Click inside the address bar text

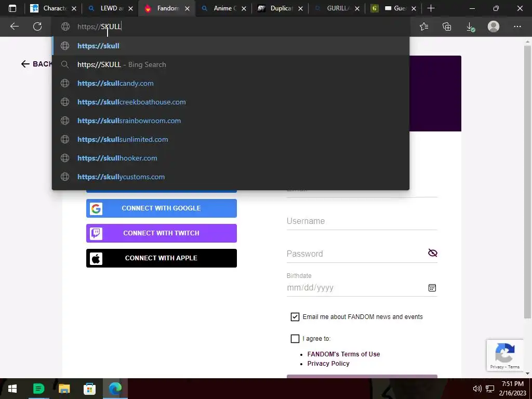tap(99, 26)
